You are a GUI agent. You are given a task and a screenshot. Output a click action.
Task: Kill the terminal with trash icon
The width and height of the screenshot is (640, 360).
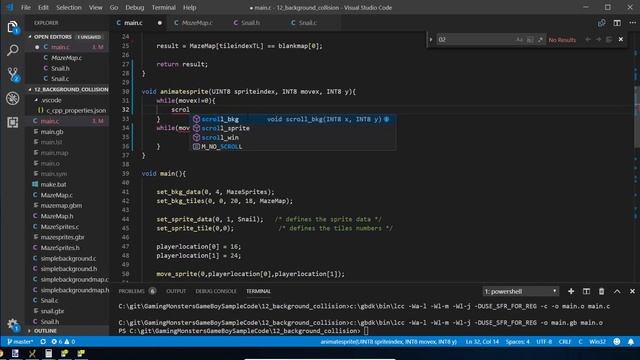point(601,291)
